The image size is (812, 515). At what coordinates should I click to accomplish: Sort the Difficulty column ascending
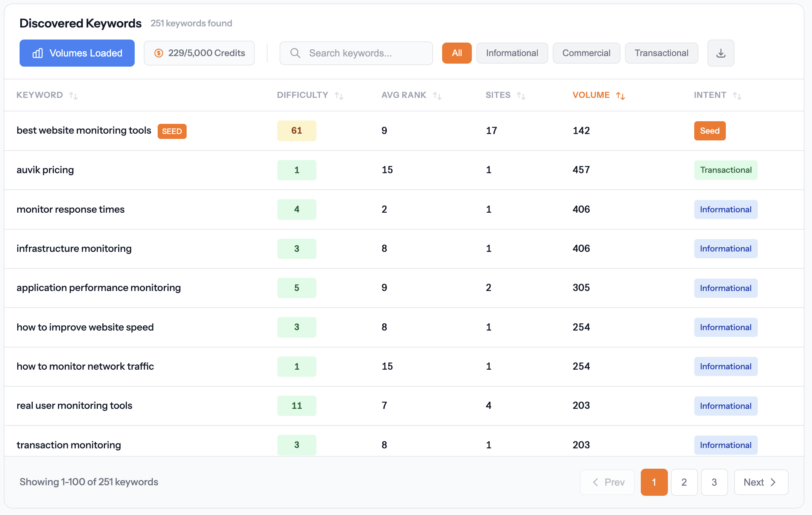click(x=339, y=95)
